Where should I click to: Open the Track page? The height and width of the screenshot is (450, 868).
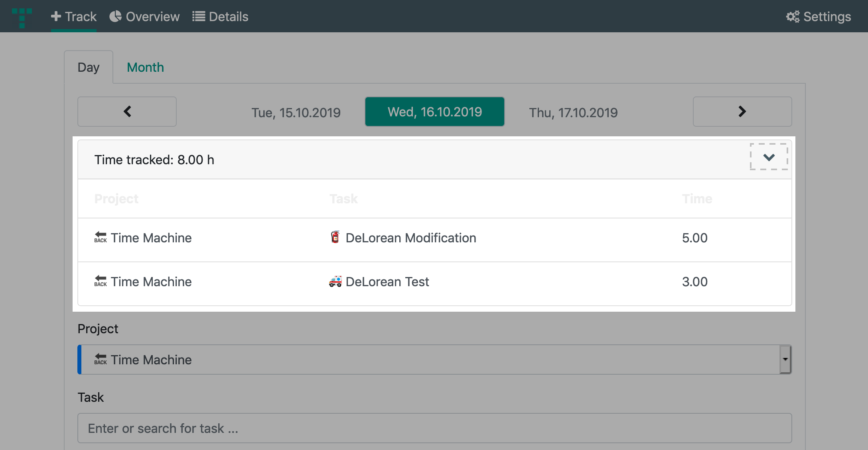point(74,16)
